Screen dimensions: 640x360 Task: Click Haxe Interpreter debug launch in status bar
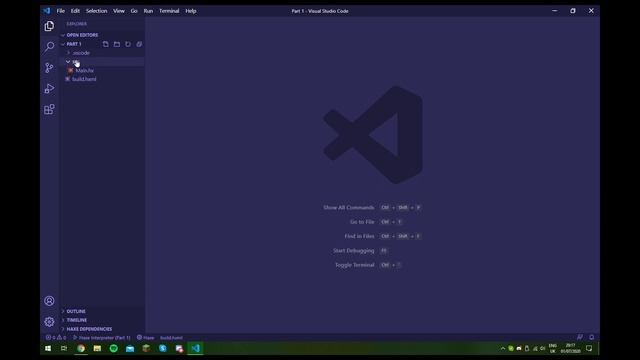pyautogui.click(x=102, y=338)
